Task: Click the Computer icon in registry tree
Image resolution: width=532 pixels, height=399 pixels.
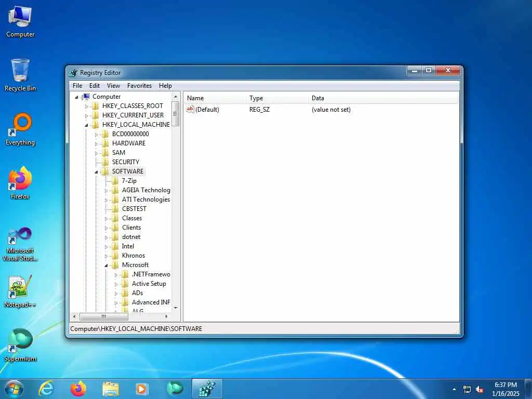Action: pos(86,97)
